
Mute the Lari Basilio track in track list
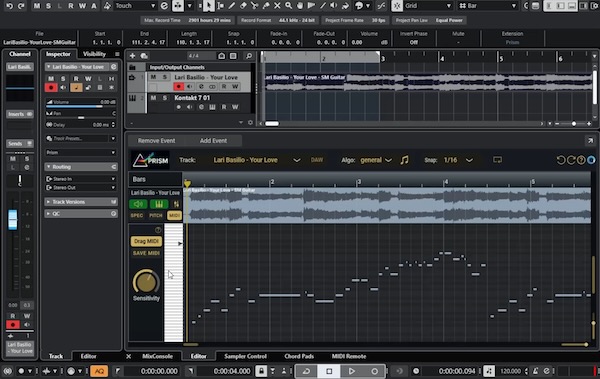pos(153,77)
